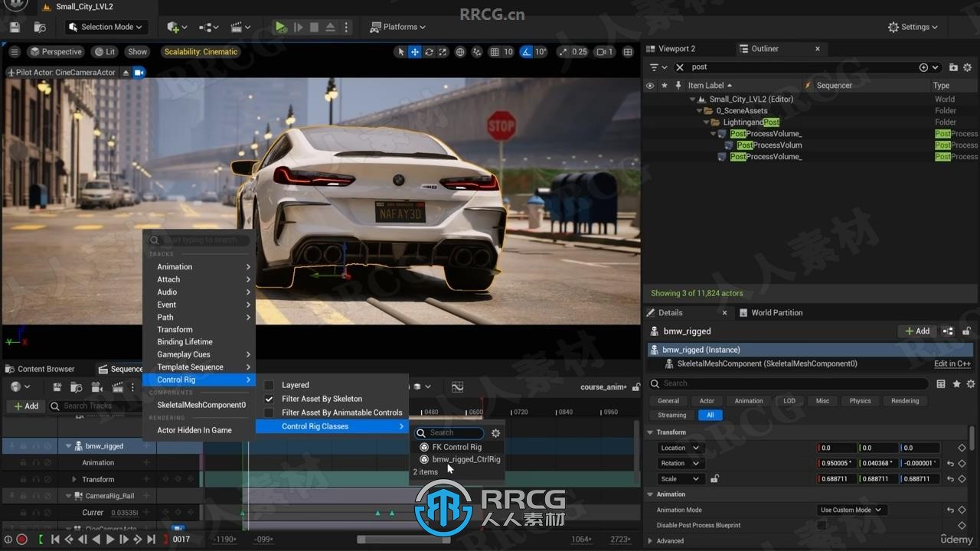Open the Rotation type dropdown

coord(681,463)
